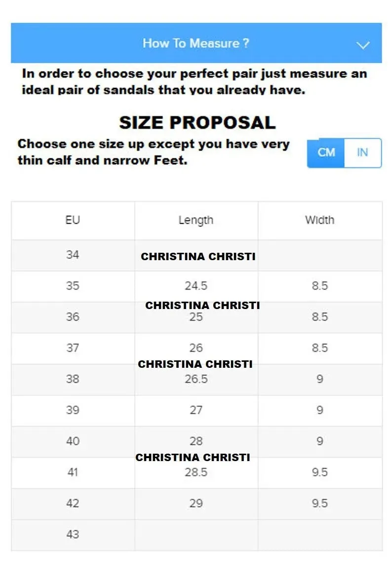Select EU size 36 row
The width and height of the screenshot is (392, 584).
197,317
